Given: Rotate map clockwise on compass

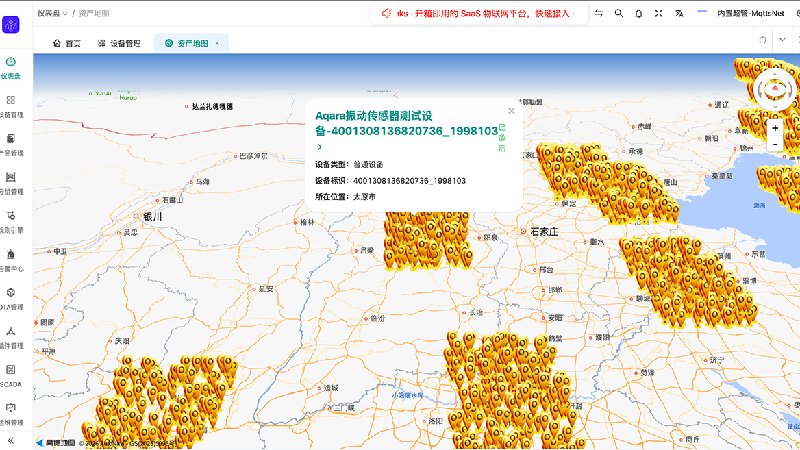Looking at the screenshot, I should [789, 91].
